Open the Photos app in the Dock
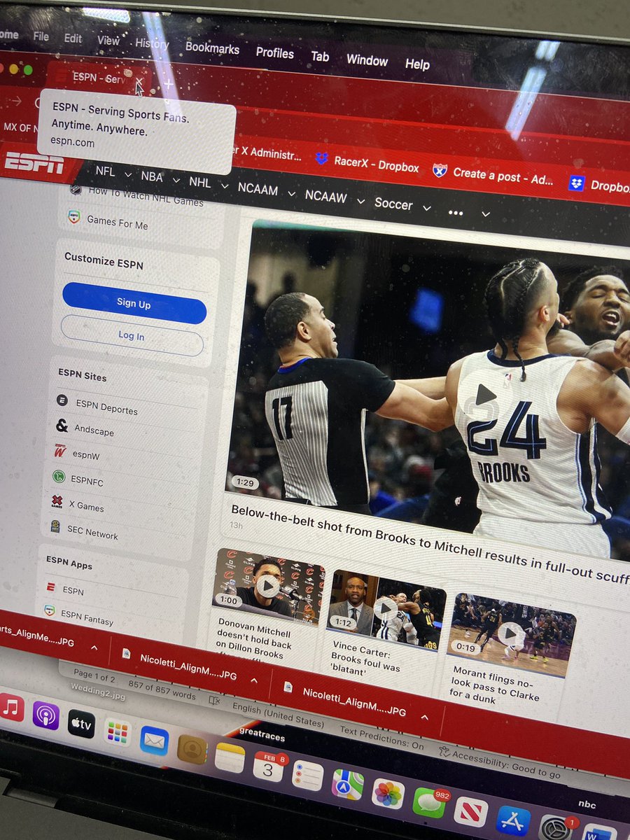 click(388, 794)
